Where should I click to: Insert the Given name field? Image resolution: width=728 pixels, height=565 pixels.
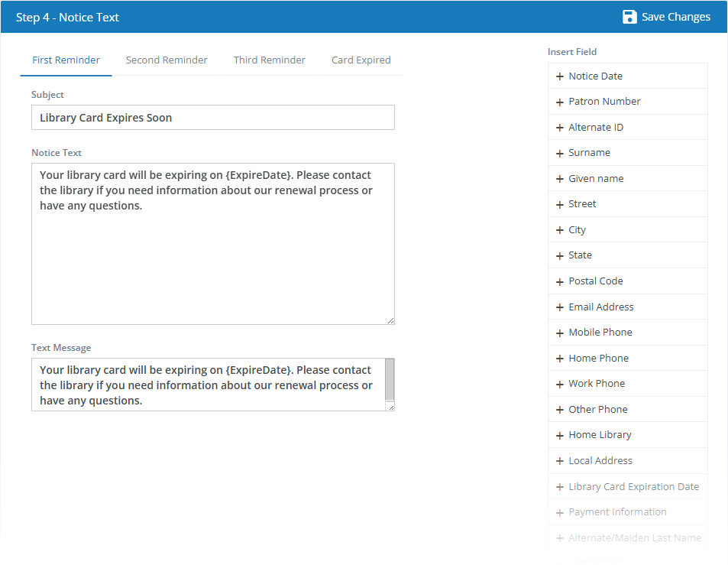pos(627,178)
